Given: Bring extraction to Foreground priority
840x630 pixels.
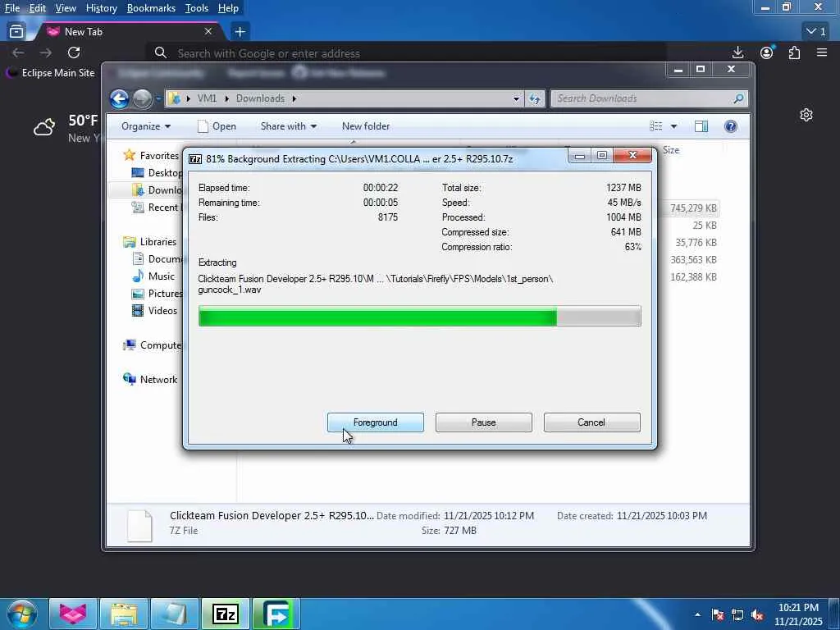Looking at the screenshot, I should pos(375,422).
